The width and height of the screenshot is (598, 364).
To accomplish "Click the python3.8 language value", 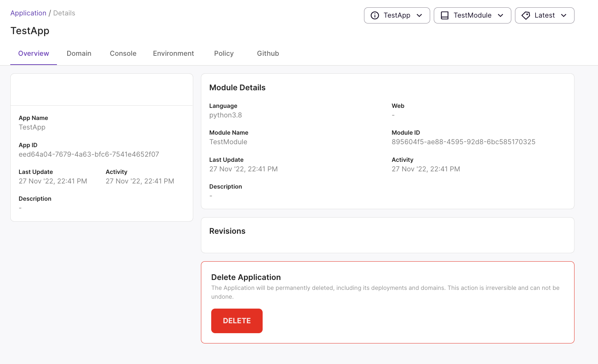I will point(226,115).
